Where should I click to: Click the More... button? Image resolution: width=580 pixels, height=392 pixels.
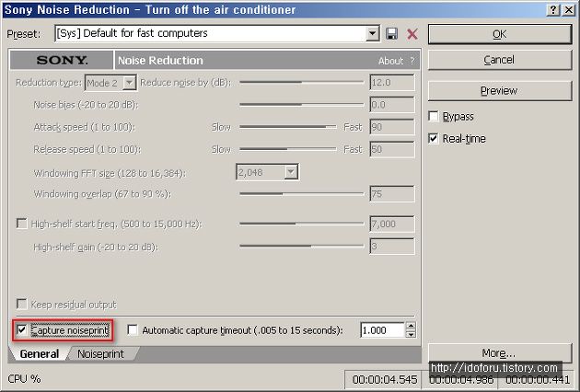tap(500, 353)
